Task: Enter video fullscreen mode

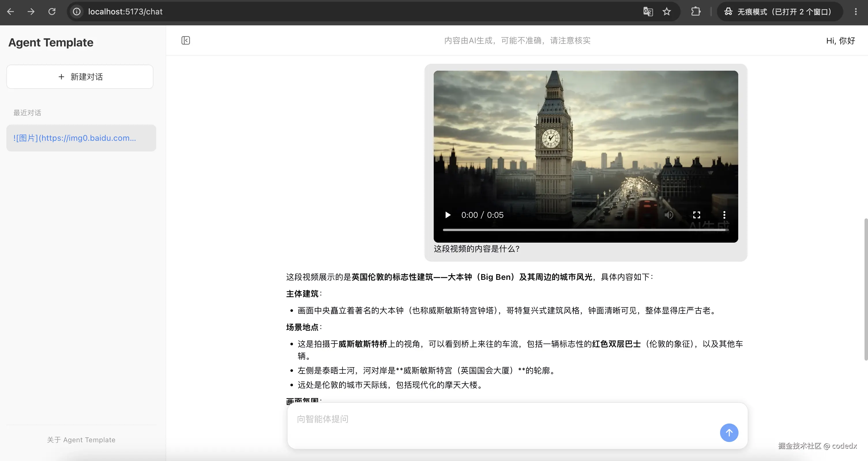Action: point(696,215)
